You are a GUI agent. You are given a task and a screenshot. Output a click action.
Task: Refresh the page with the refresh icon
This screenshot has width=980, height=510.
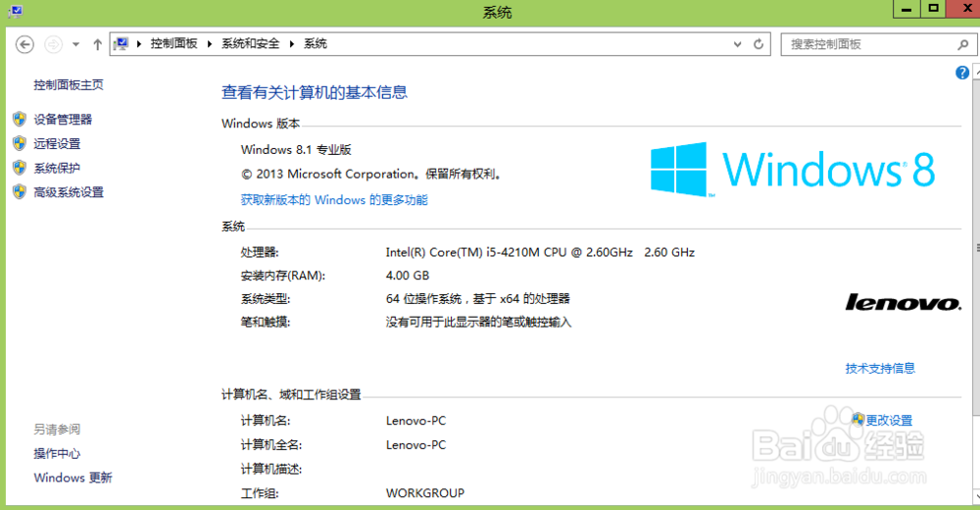(x=759, y=44)
